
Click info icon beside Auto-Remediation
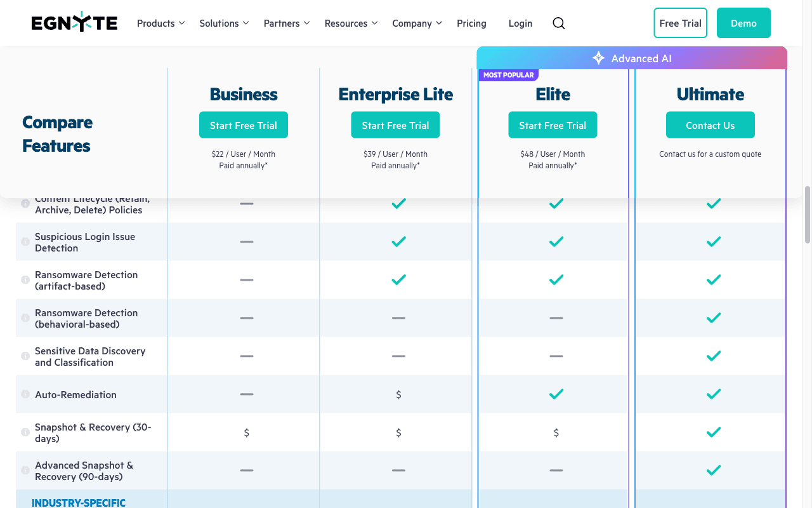(25, 394)
